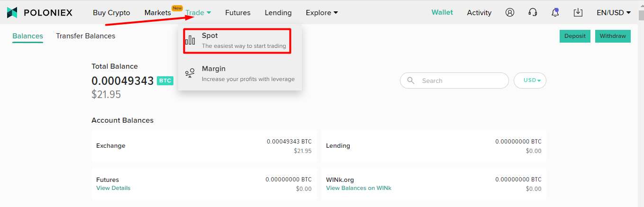Screen dimensions: 644x207
Task: Click the search magnifier icon
Action: click(411, 81)
